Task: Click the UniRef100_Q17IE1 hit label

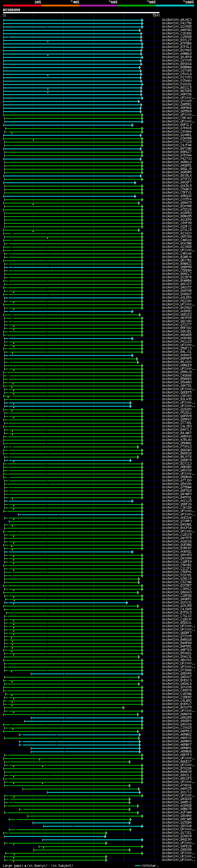Action: (x=176, y=833)
